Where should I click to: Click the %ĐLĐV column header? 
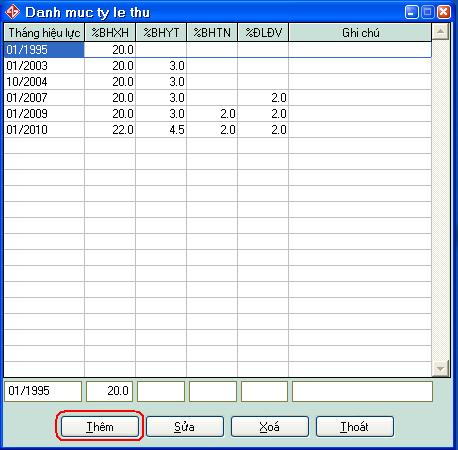[263, 33]
